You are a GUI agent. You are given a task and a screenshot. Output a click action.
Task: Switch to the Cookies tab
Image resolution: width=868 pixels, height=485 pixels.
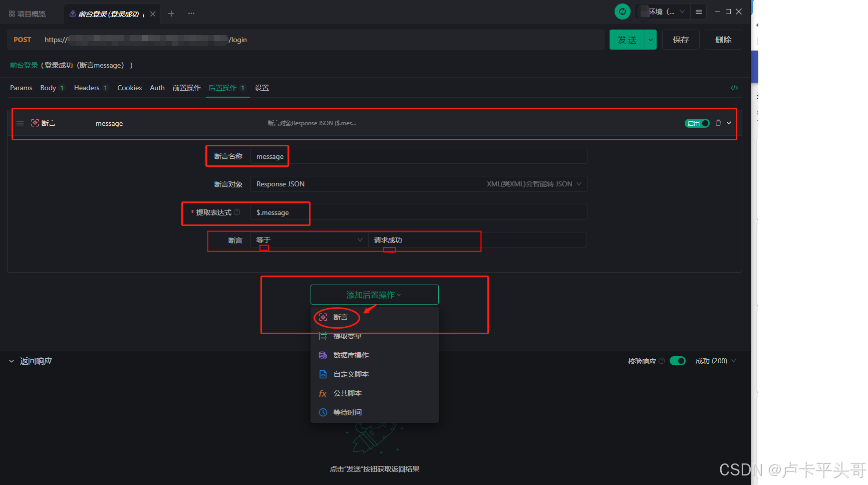130,88
